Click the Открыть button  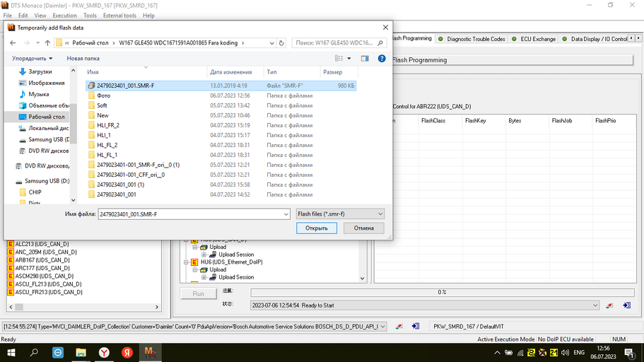click(316, 228)
